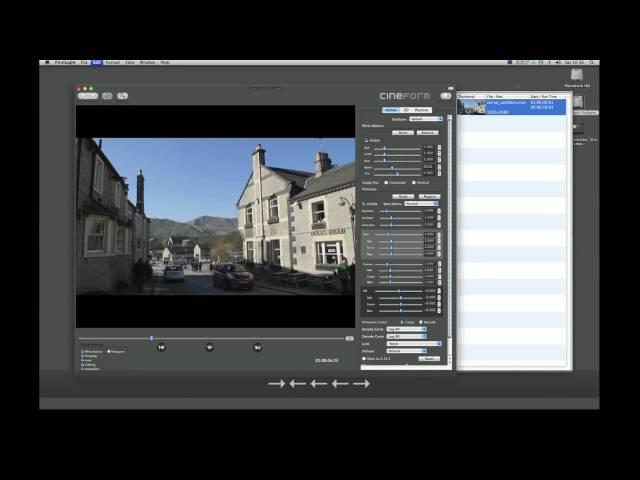Viewport: 640px width, 480px height.
Task: Adjust the White Balance Green slider
Action: click(x=397, y=154)
